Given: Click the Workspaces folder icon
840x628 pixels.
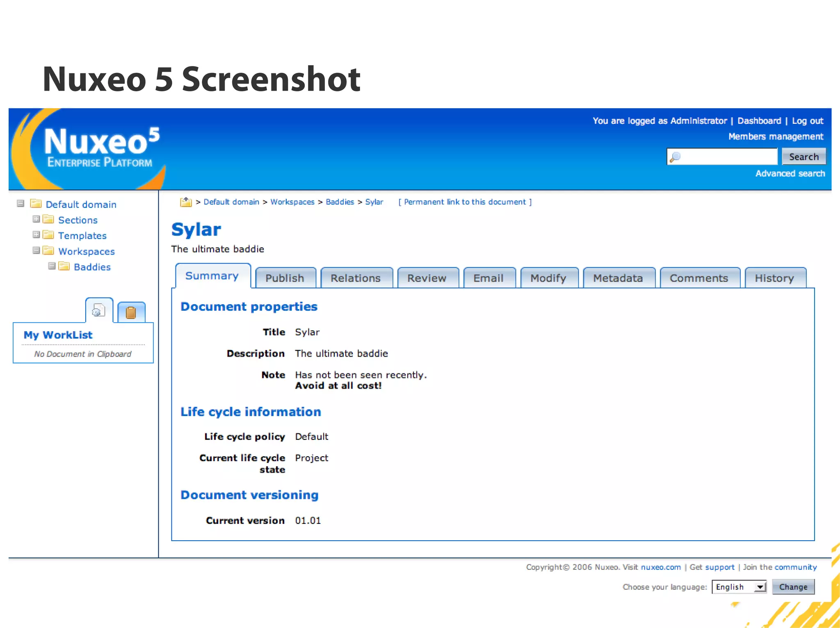Looking at the screenshot, I should tap(48, 250).
